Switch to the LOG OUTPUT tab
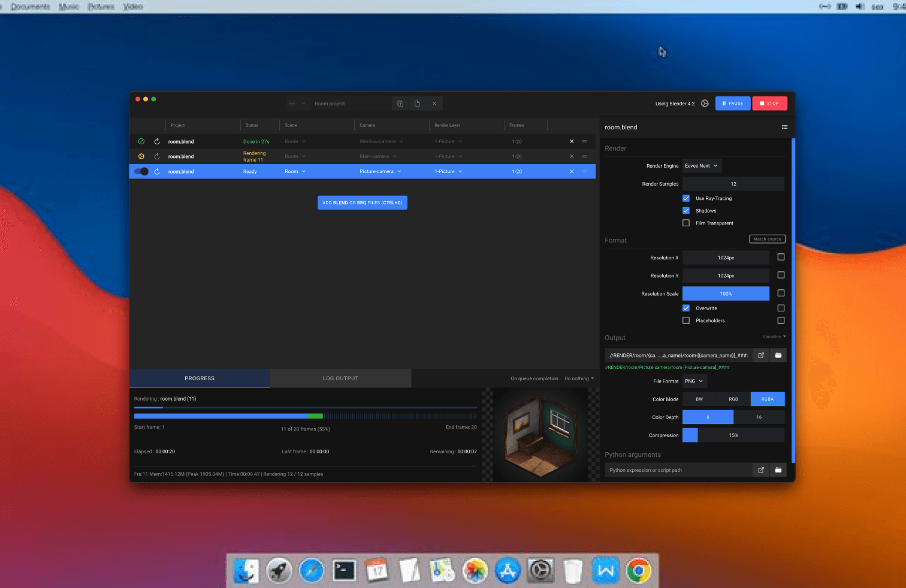The width and height of the screenshot is (906, 588). [340, 378]
